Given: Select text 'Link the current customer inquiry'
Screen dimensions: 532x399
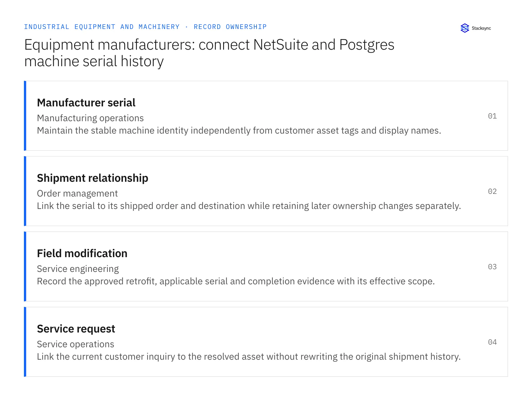Looking at the screenshot, I should pos(106,357).
